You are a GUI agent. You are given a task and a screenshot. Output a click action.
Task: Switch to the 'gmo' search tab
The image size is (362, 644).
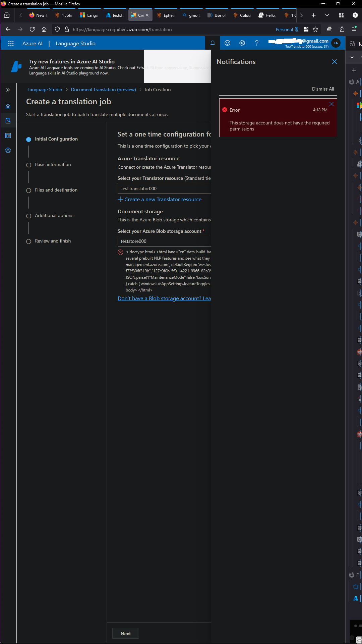[191, 15]
